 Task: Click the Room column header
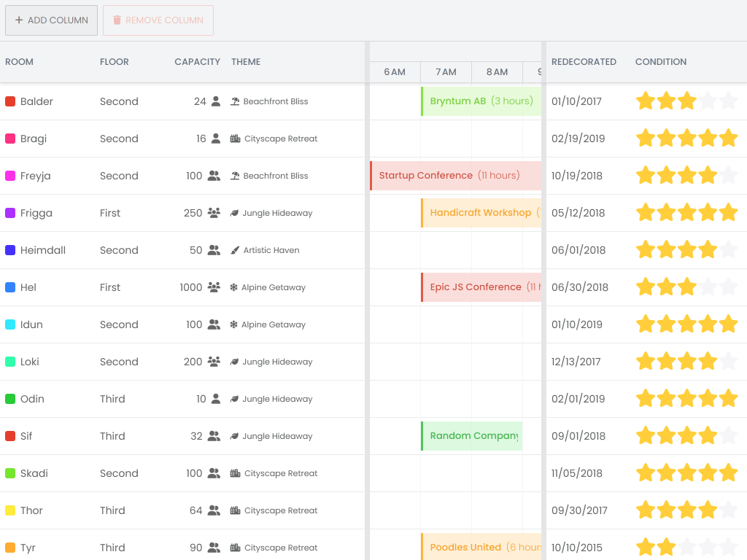(x=19, y=62)
